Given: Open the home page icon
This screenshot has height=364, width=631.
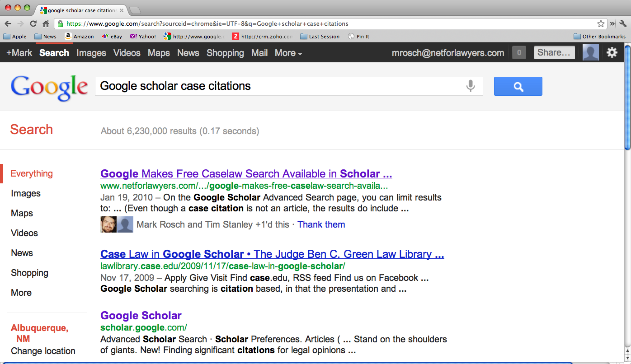Looking at the screenshot, I should [46, 23].
